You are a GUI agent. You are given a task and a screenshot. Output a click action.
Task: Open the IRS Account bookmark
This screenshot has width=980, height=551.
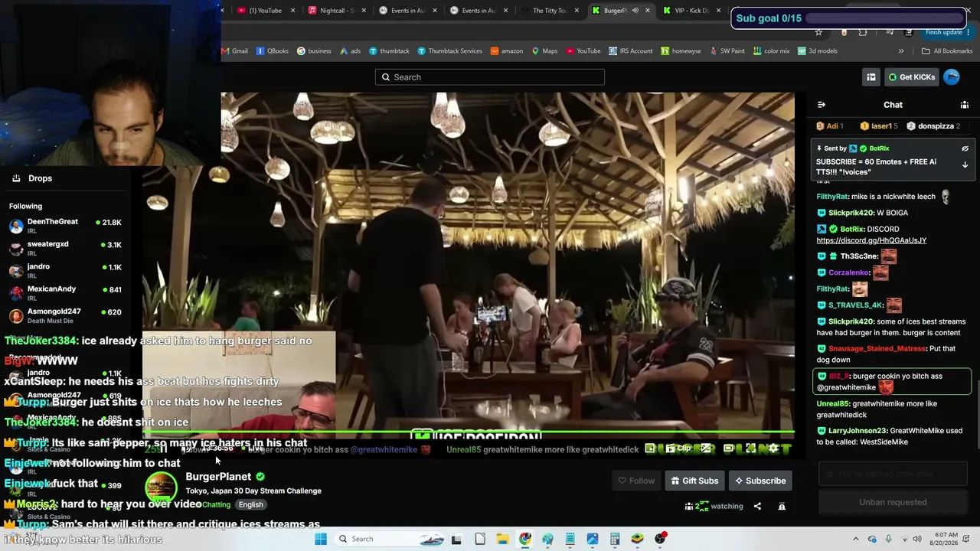click(x=631, y=51)
